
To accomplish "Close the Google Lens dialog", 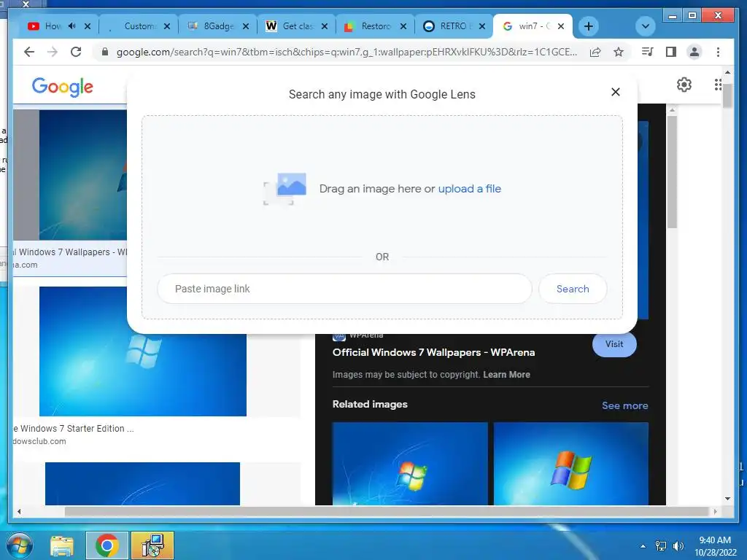I will coord(616,92).
